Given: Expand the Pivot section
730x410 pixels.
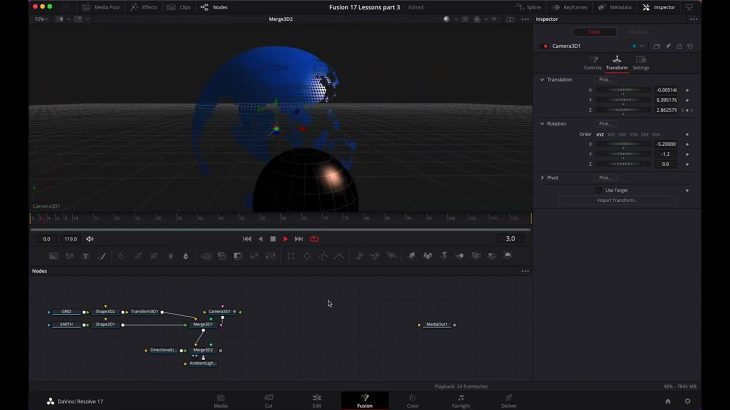Looking at the screenshot, I should pyautogui.click(x=542, y=178).
